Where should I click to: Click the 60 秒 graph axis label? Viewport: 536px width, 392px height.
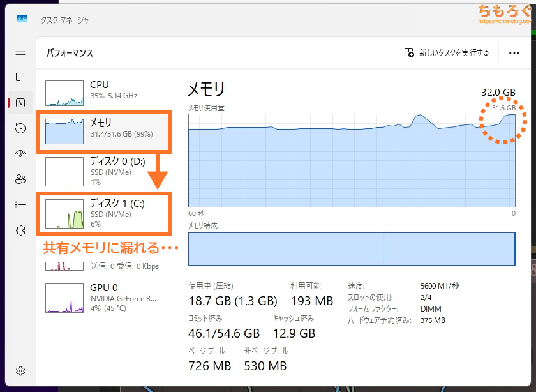click(x=197, y=213)
